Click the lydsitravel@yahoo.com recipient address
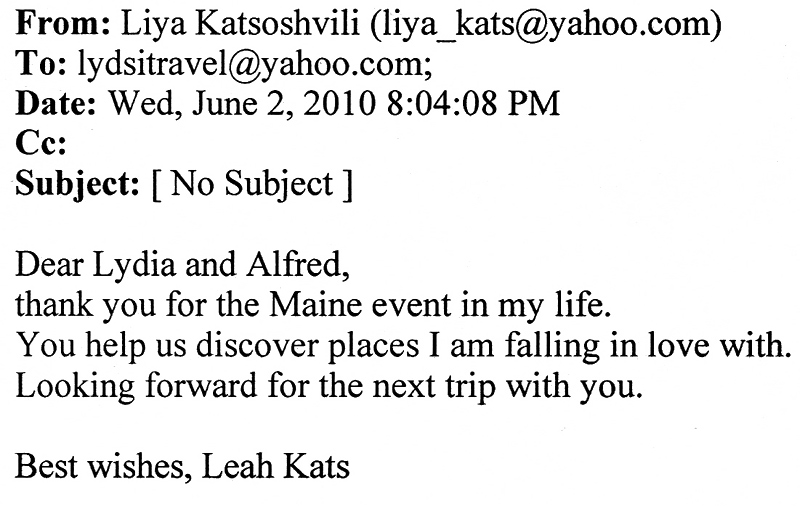 tap(255, 65)
